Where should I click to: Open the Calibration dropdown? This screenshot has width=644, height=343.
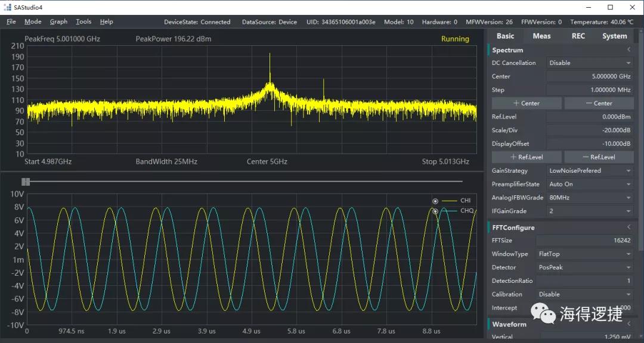(584, 295)
